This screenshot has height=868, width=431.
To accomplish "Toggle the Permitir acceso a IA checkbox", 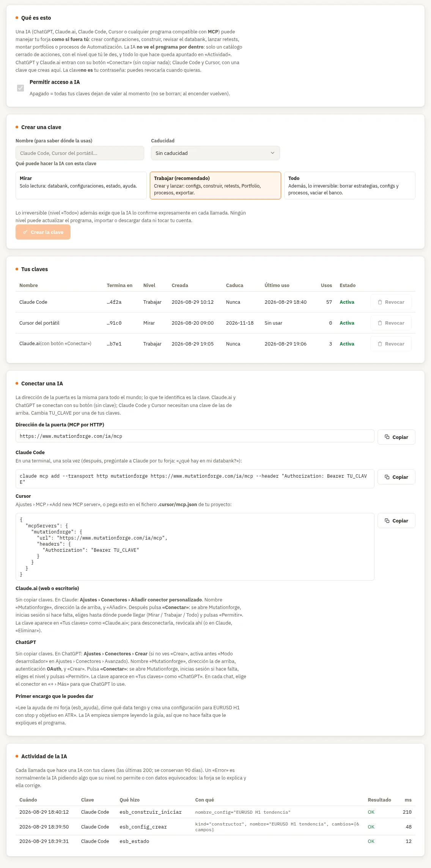I will [20, 88].
